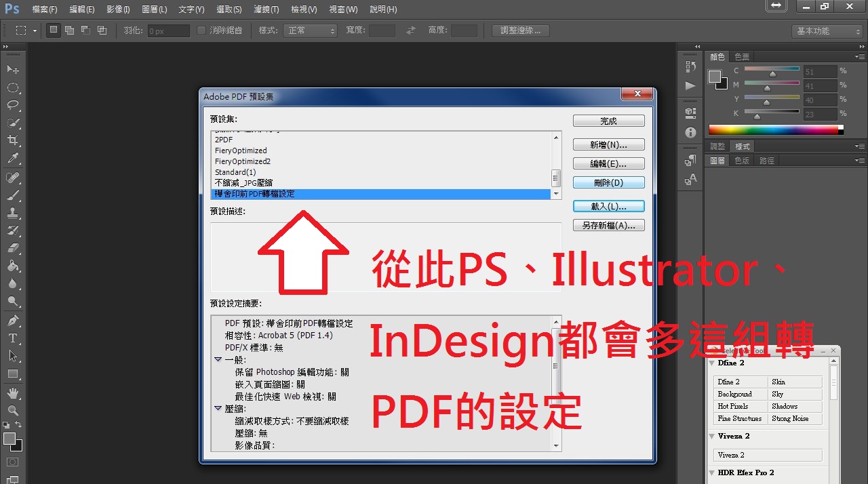Click the 完成 button

pos(608,121)
